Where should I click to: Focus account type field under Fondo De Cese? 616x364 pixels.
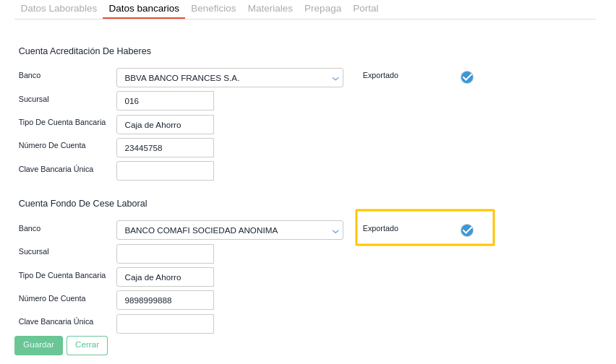(165, 277)
